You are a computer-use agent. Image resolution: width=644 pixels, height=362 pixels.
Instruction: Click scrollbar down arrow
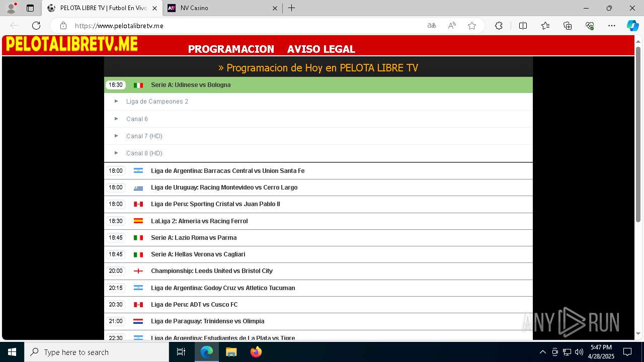638,333
